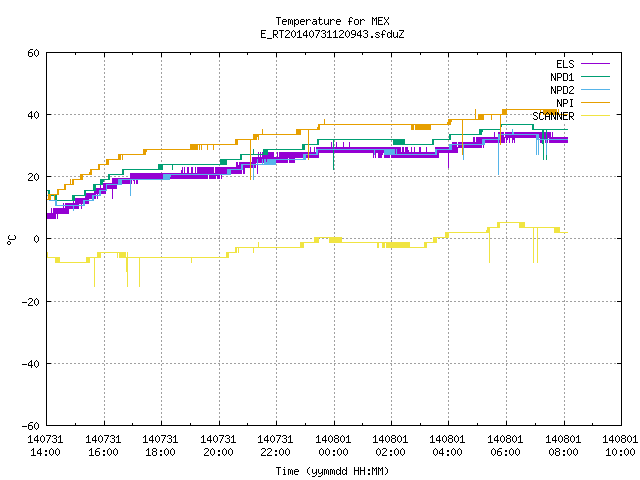The image size is (640, 480).
Task: Click the y-axis label -20
Action: point(31,302)
